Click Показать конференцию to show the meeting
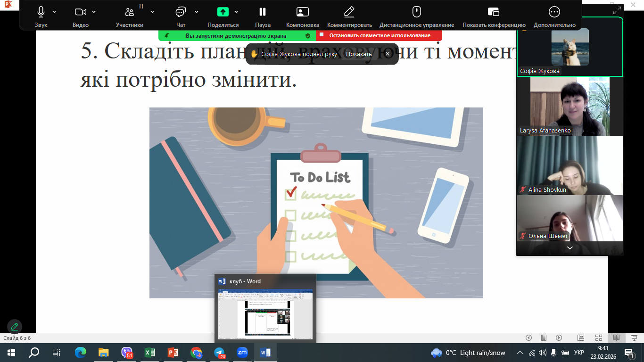644x362 pixels. [494, 16]
